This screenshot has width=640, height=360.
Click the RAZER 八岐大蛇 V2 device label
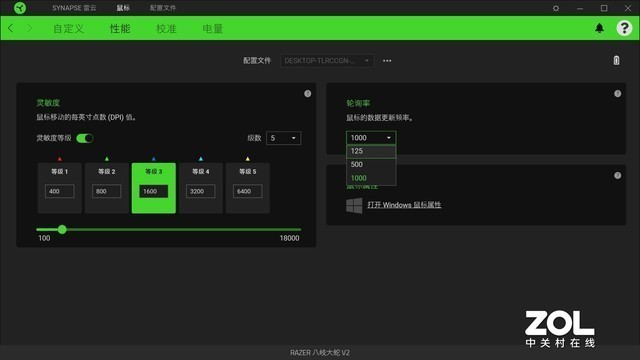320,353
